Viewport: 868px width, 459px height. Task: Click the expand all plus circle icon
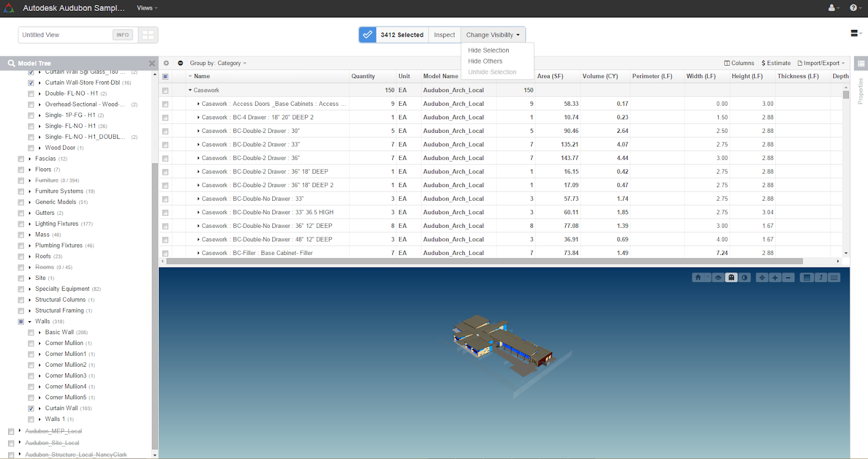click(167, 63)
